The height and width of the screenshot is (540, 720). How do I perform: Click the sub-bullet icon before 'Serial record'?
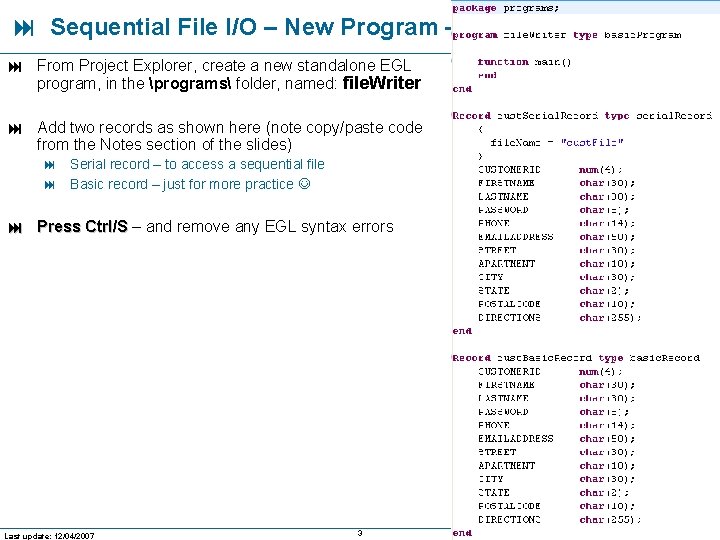(50, 165)
